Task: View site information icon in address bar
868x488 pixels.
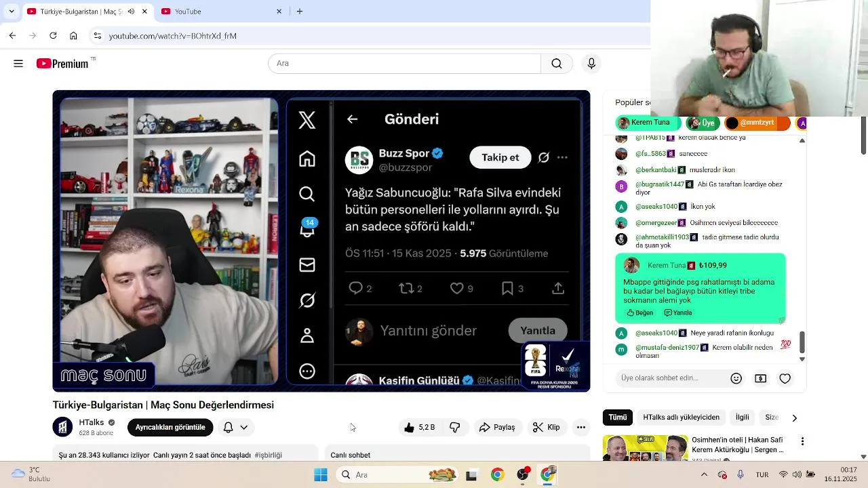Action: tap(97, 36)
